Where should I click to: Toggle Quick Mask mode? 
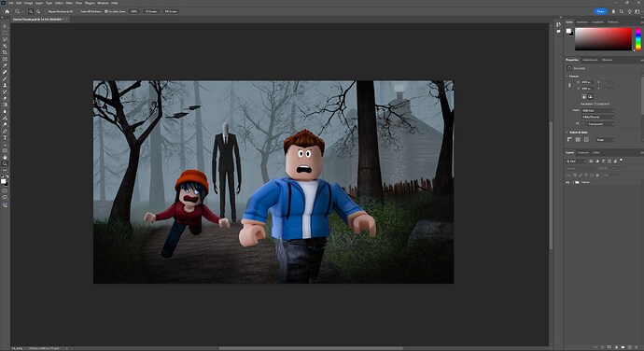(5, 190)
